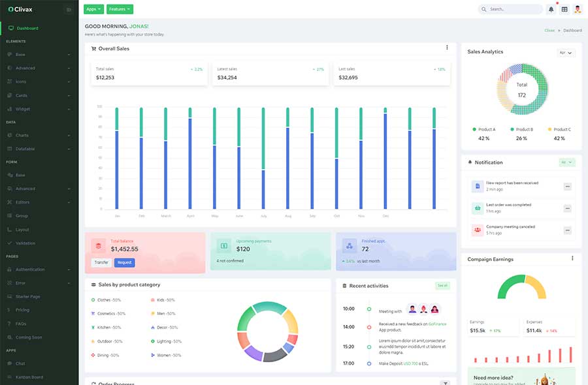
Task: Click the Transfer button
Action: click(x=101, y=262)
